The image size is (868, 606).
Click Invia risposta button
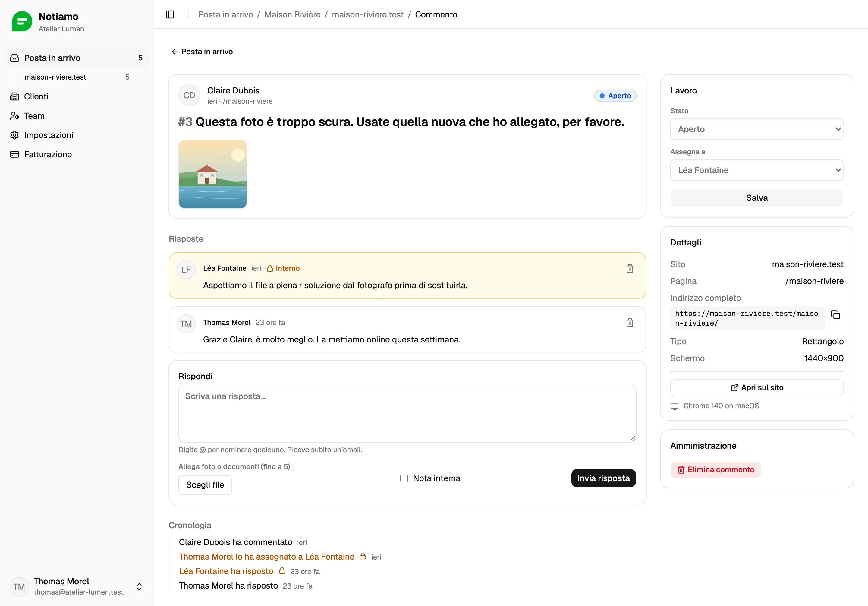click(603, 478)
